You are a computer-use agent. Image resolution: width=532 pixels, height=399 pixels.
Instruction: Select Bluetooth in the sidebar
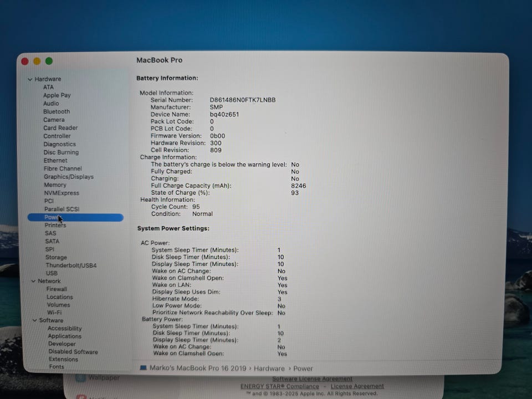tap(57, 111)
